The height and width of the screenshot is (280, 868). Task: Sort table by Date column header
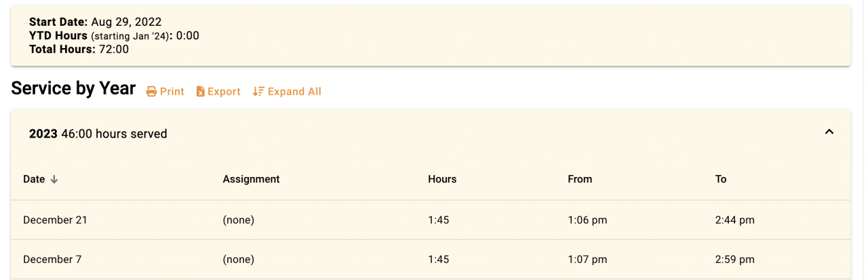click(34, 179)
